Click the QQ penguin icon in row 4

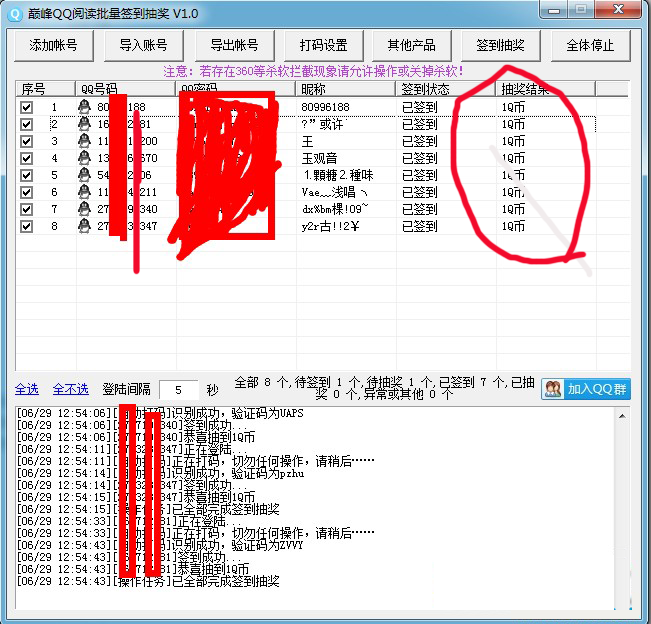84,158
